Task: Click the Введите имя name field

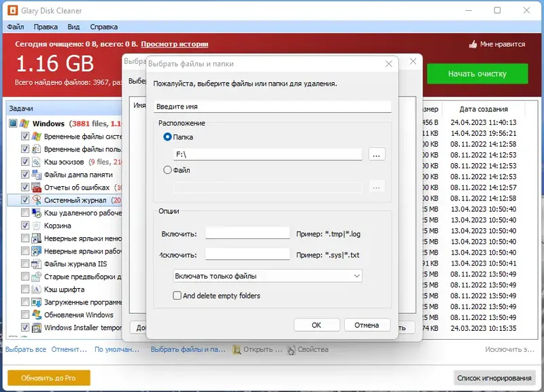Action: 273,107
